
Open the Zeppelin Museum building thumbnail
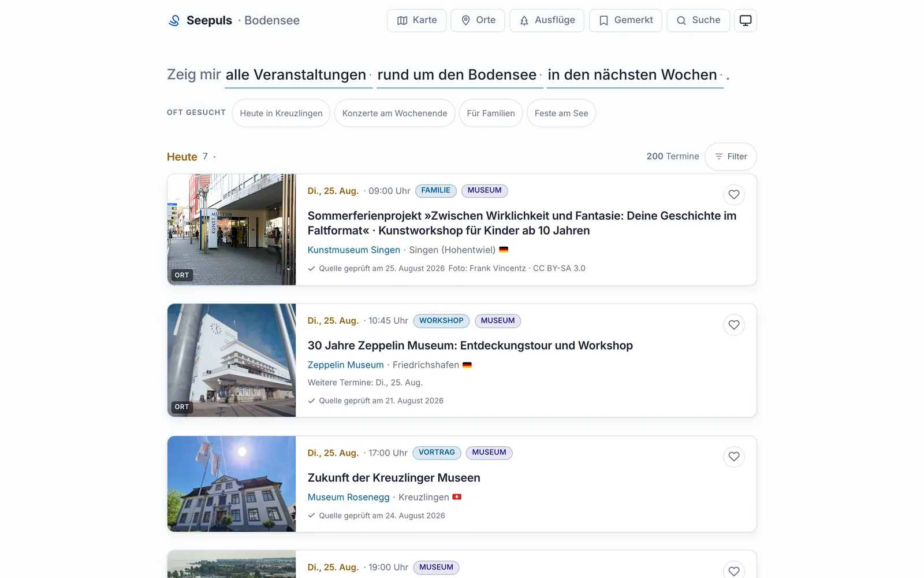click(232, 360)
